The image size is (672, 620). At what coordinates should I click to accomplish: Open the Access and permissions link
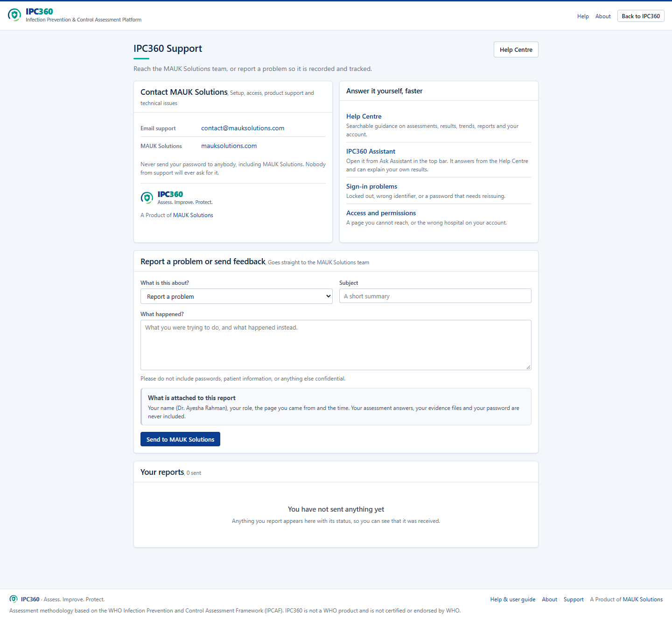click(x=381, y=213)
